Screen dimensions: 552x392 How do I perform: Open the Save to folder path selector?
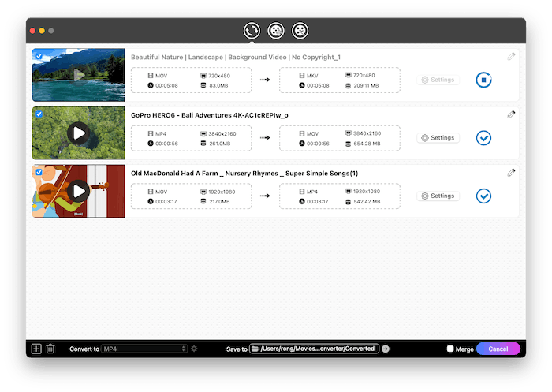(x=314, y=349)
